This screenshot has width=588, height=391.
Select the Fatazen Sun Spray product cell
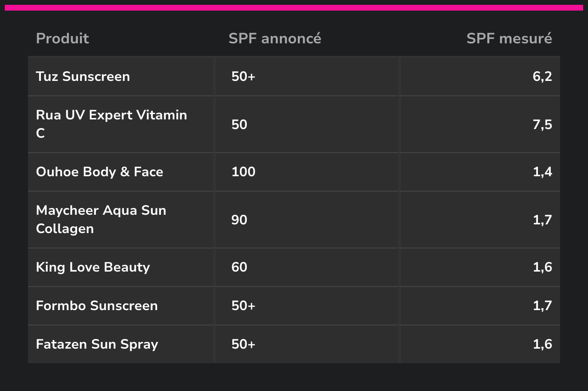tap(97, 344)
